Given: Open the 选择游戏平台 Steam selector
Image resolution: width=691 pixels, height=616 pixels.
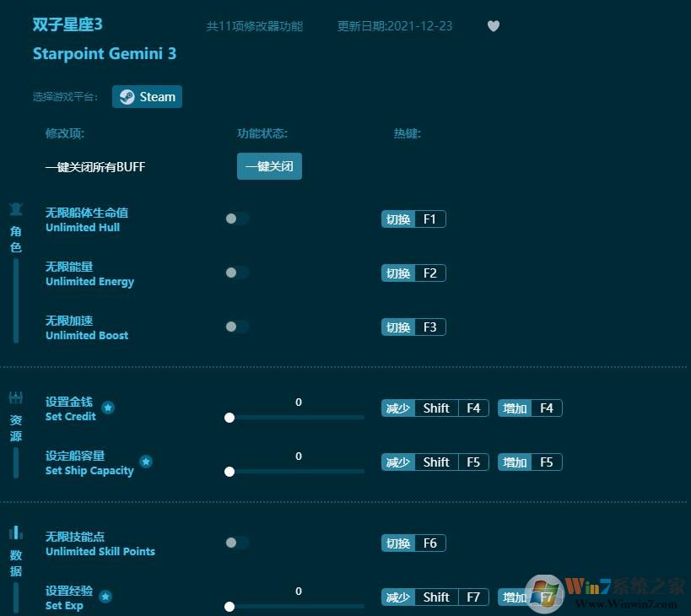Looking at the screenshot, I should [x=147, y=96].
